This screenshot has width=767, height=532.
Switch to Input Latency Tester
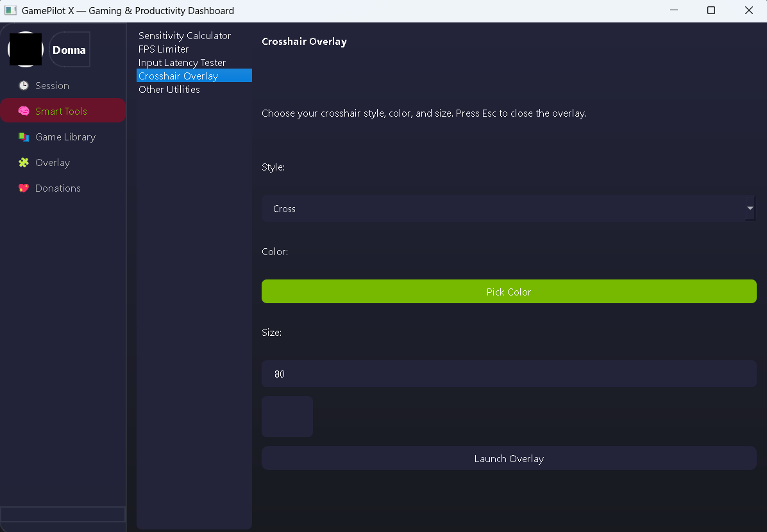click(182, 63)
